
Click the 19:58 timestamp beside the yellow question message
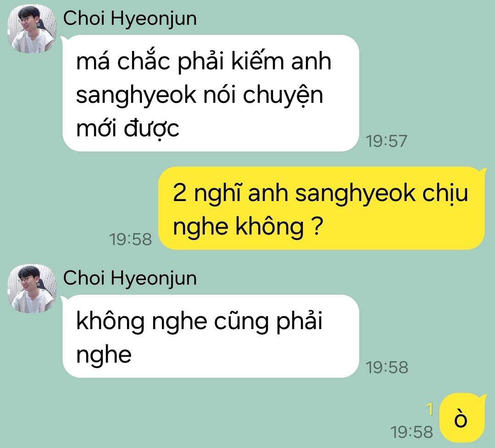pyautogui.click(x=130, y=239)
